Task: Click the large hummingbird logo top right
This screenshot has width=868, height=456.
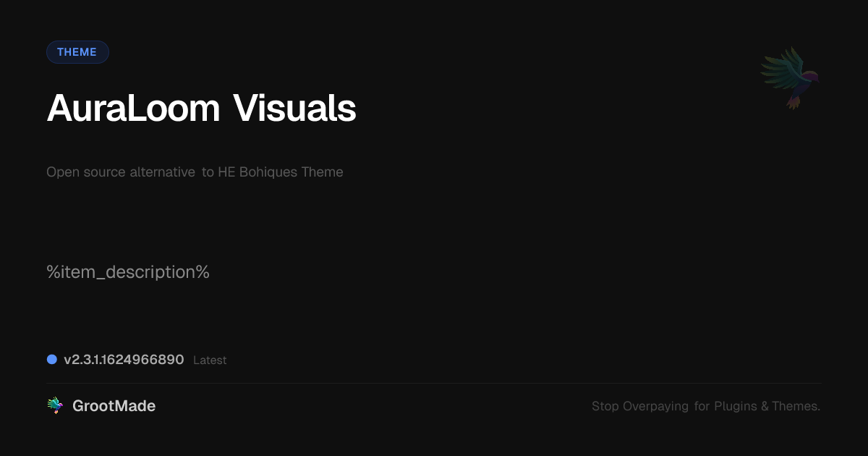Action: point(791,77)
